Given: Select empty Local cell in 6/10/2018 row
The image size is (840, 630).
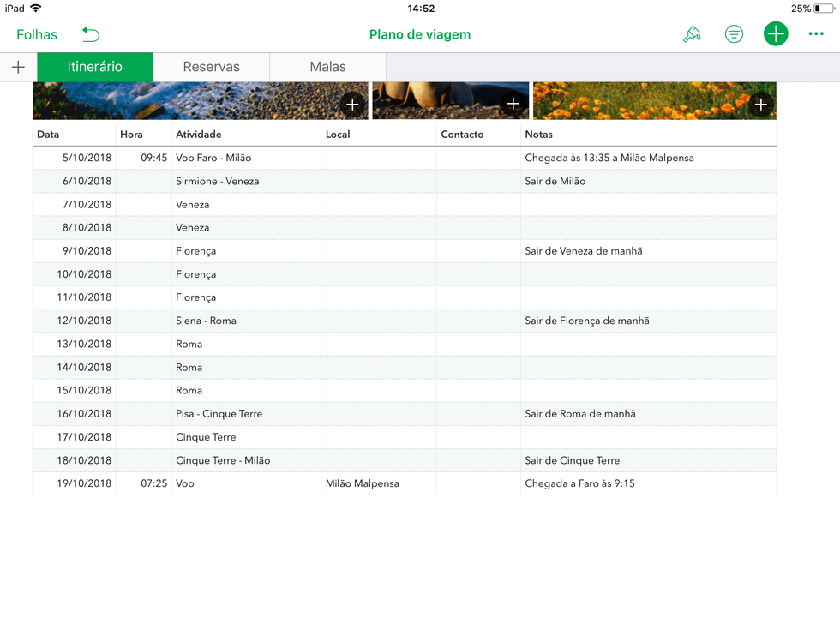Looking at the screenshot, I should pos(379,181).
